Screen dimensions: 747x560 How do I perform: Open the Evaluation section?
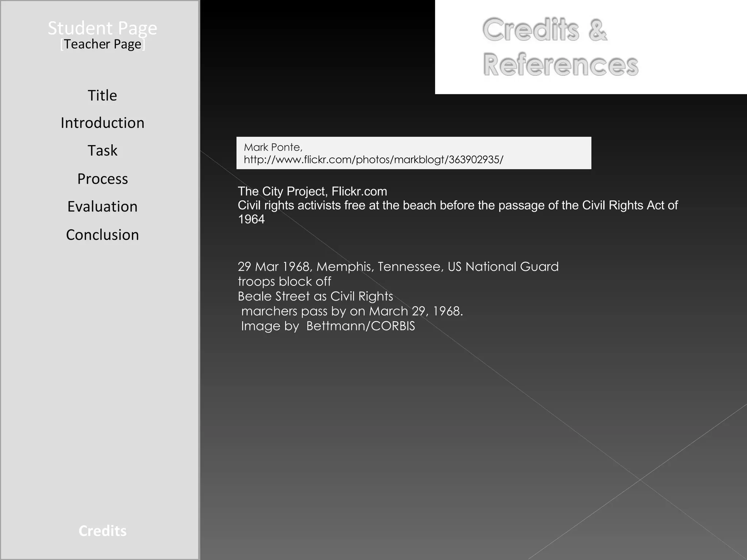(x=102, y=207)
